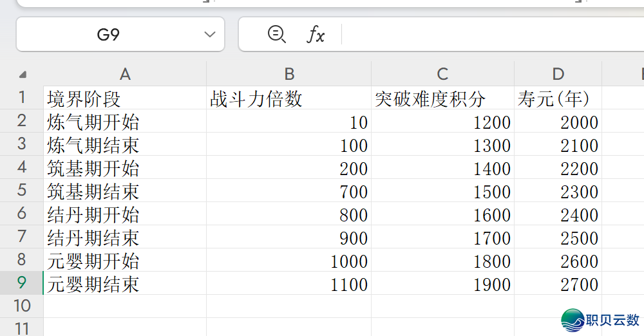This screenshot has width=644, height=336.
Task: Click cell with value 1200
Action: tap(442, 121)
